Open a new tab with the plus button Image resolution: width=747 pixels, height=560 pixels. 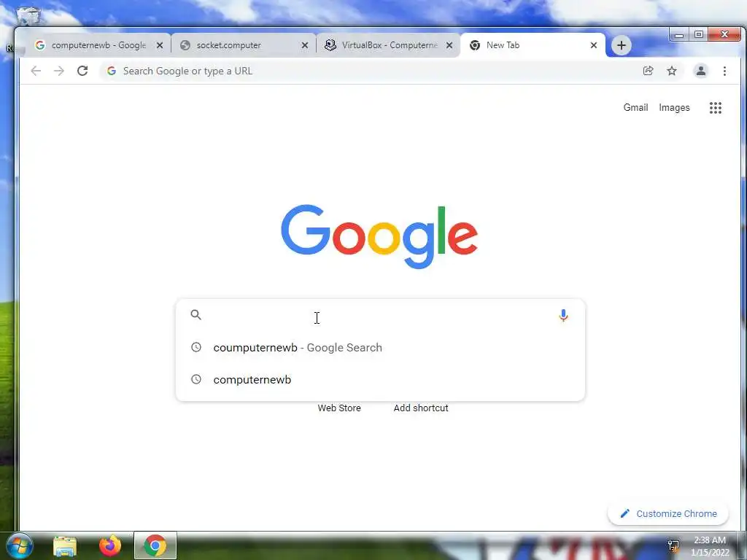coord(622,45)
